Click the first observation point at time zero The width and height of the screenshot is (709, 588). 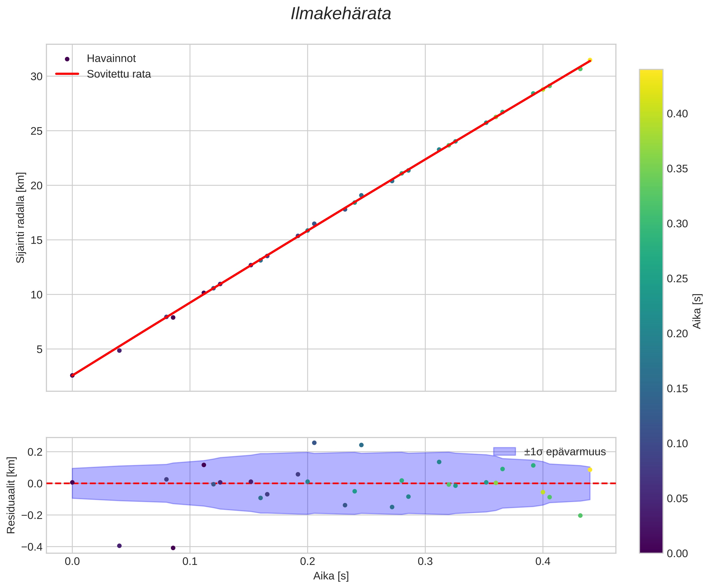(72, 375)
